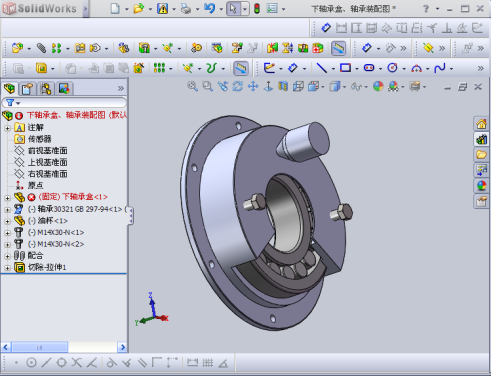Expand the 配合 mates folder node
The image size is (492, 376).
coord(7,256)
